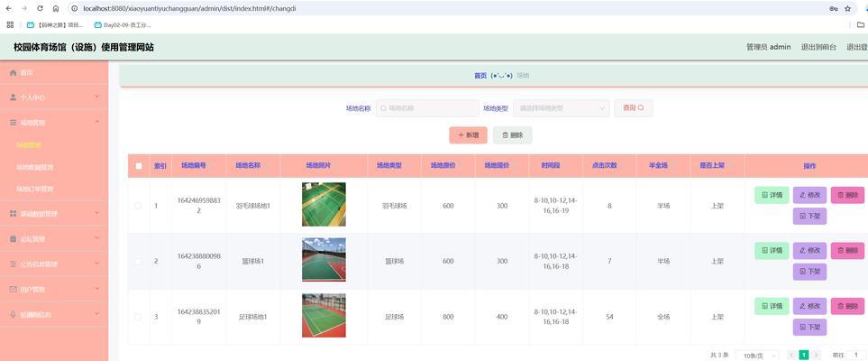Expand the 轮播图信息 sidebar menu
This screenshot has width=868, height=361.
[x=54, y=314]
